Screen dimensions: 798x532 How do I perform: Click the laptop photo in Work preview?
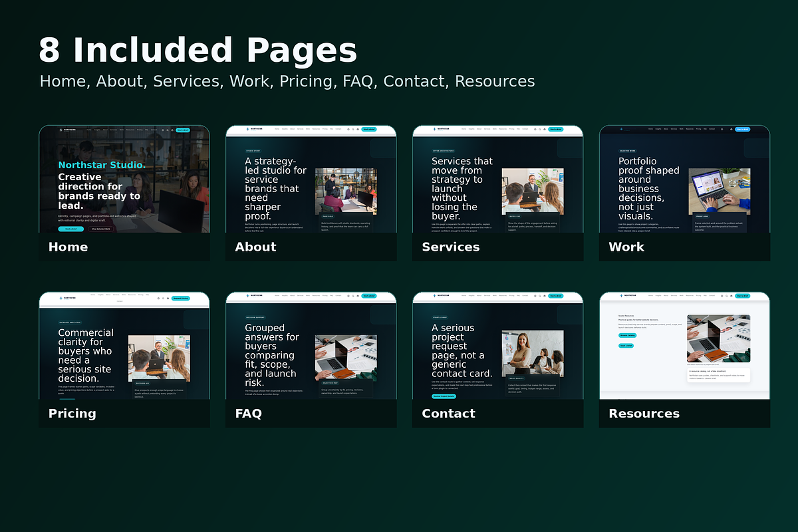720,191
